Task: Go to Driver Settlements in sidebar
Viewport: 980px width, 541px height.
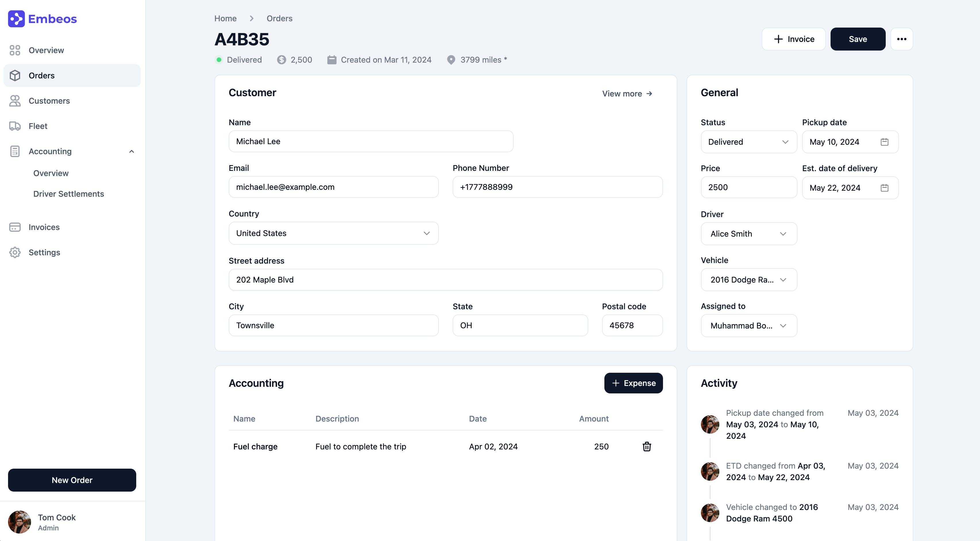Action: tap(68, 194)
